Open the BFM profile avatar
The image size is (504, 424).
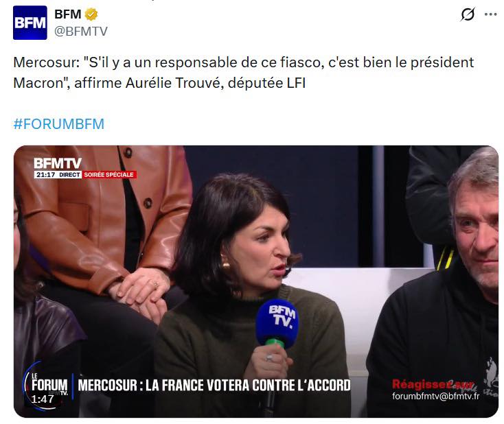point(30,23)
